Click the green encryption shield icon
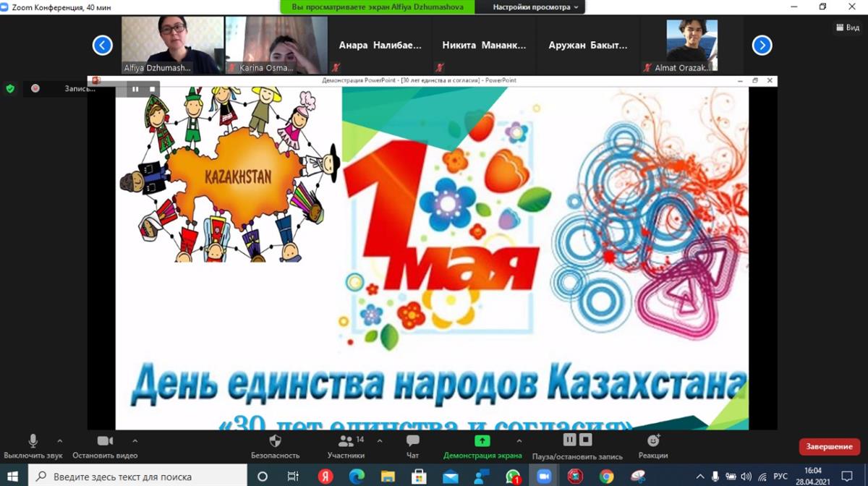The image size is (868, 486). pyautogui.click(x=10, y=88)
